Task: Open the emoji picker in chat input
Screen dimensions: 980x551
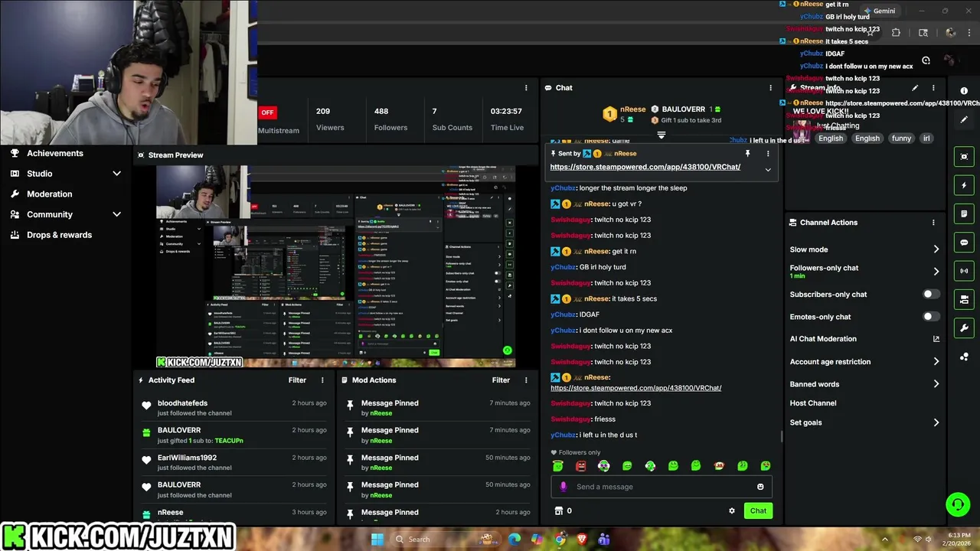Action: [760, 487]
